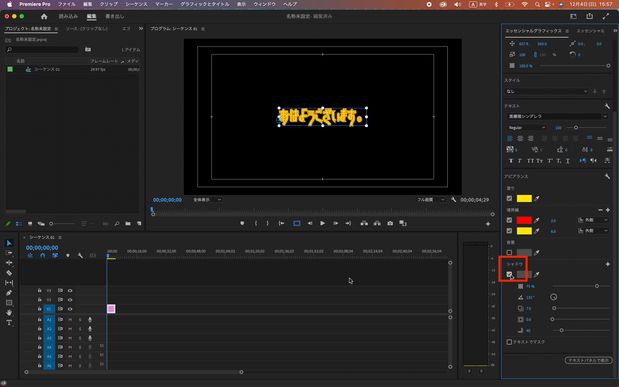Uncheck the red stroke checkbox
Image resolution: width=619 pixels, height=387 pixels.
coord(509,220)
